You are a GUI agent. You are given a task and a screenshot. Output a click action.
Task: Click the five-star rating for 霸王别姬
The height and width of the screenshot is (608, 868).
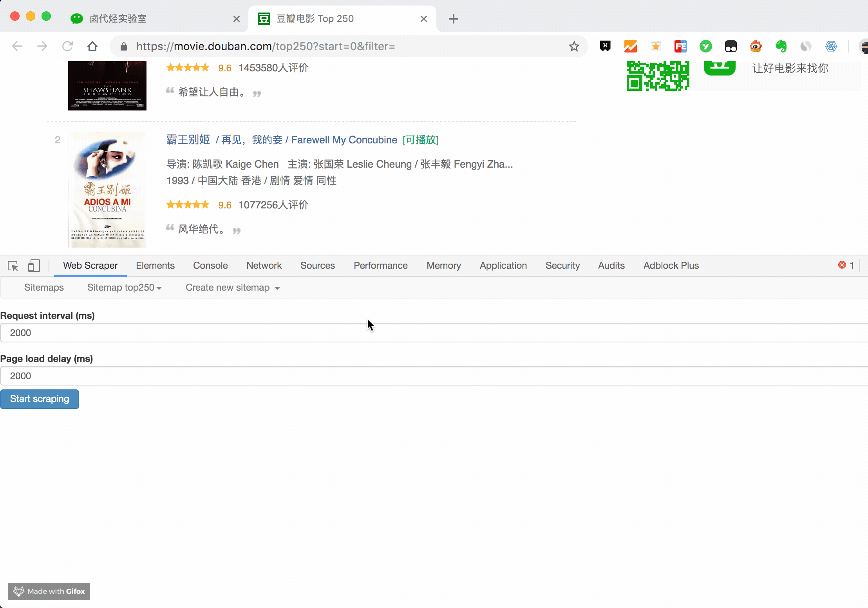click(188, 204)
